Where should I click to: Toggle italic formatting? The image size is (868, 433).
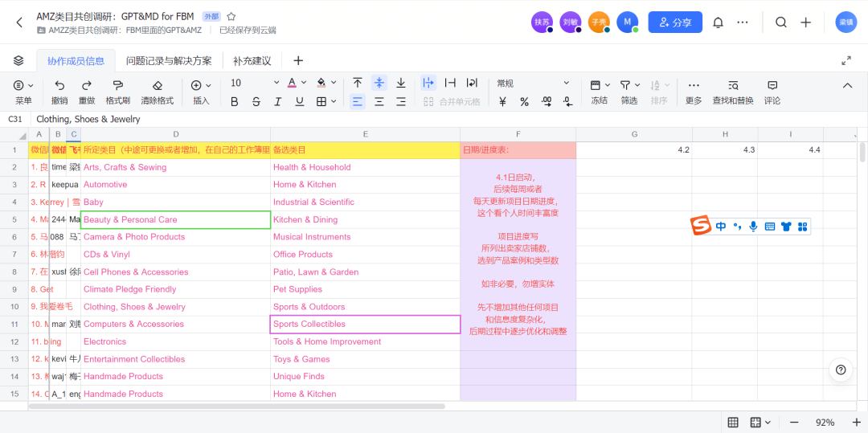tap(278, 102)
